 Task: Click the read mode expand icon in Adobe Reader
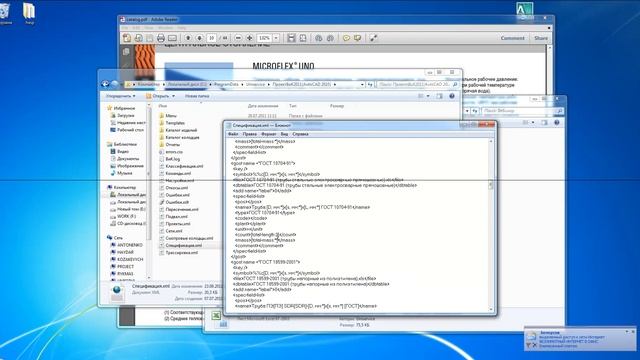coord(373,38)
